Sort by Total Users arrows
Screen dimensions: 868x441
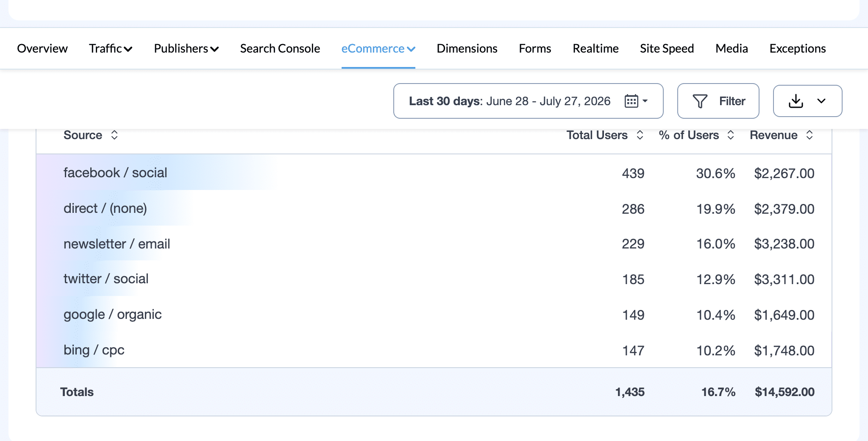640,135
